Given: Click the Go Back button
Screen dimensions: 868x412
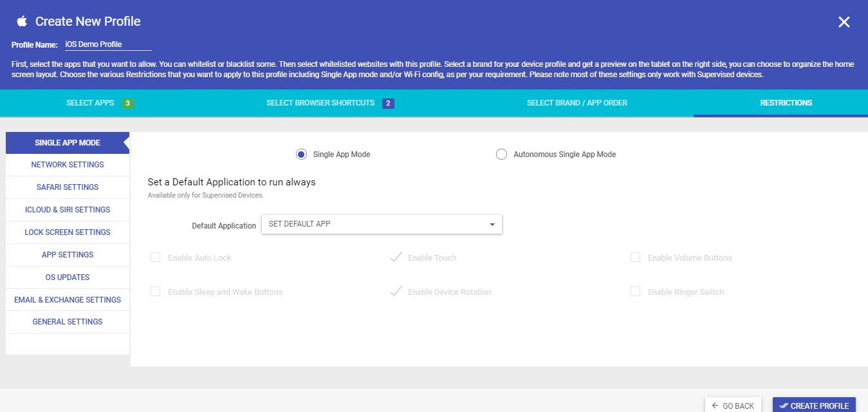Looking at the screenshot, I should [733, 406].
